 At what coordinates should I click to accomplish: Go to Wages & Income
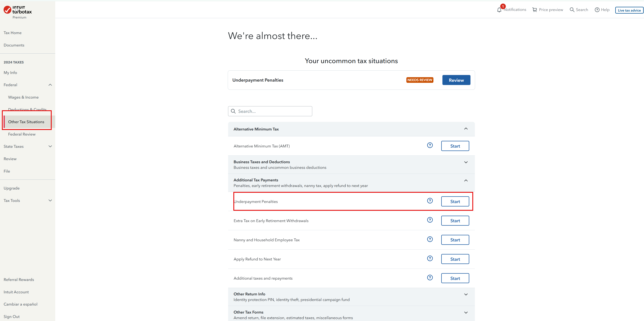(23, 97)
